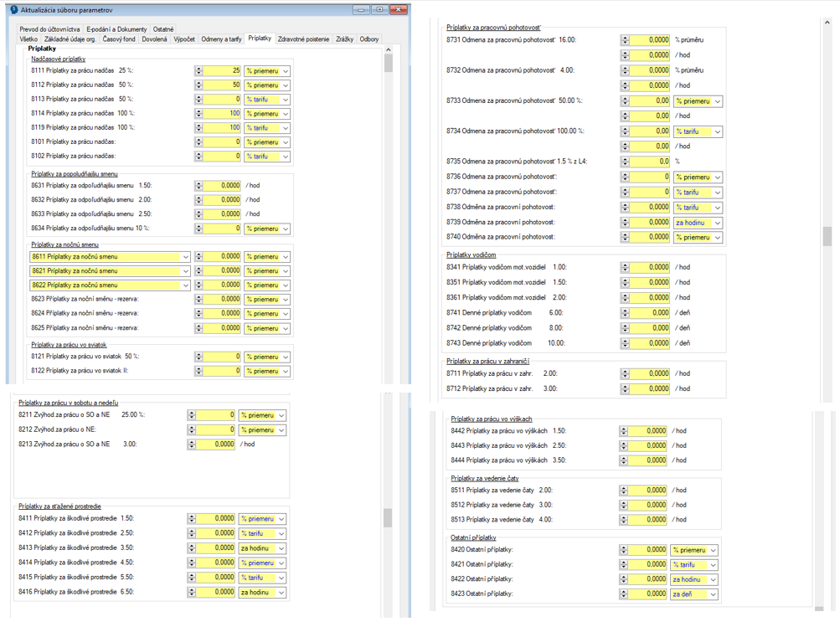Click the spinner for 8444 práce vo výškach 3.50

(624, 460)
